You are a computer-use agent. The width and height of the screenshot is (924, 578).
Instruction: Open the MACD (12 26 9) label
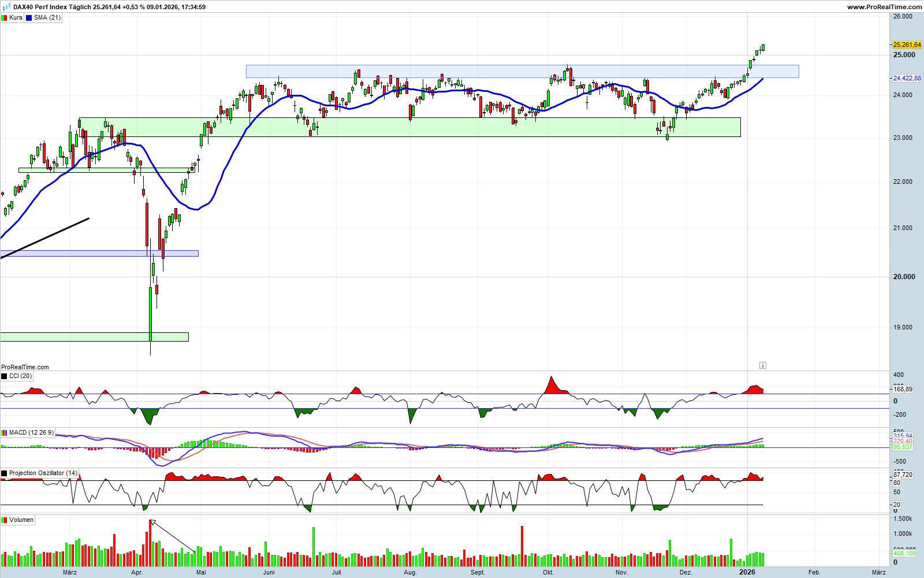pyautogui.click(x=31, y=433)
